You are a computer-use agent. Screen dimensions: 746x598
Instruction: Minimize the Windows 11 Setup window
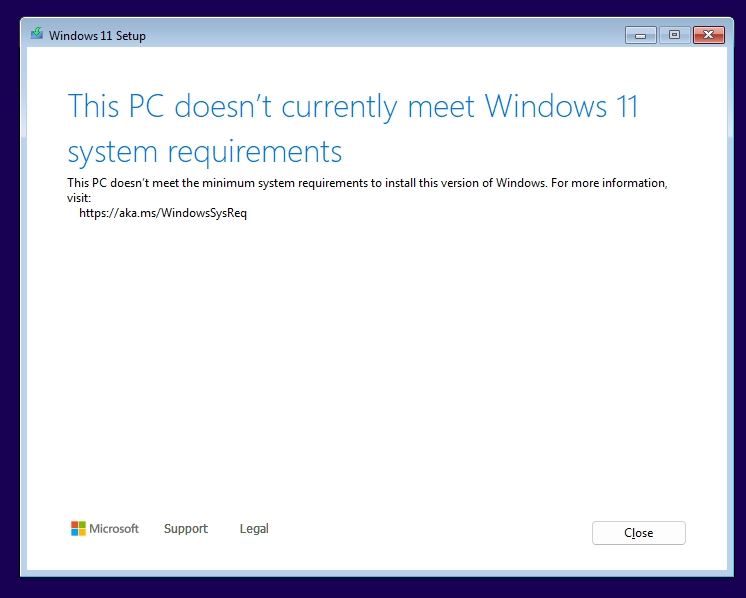[x=640, y=35]
